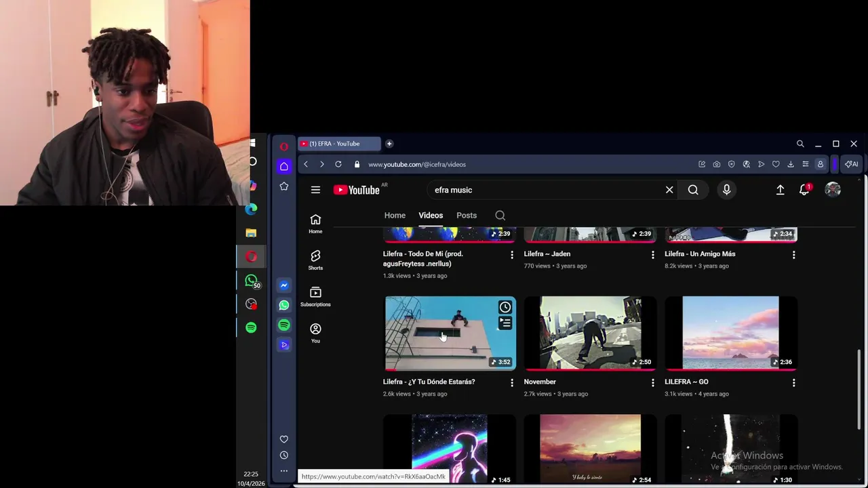The width and height of the screenshot is (868, 488).
Task: Open translate page toolbar icon
Action: point(747,164)
